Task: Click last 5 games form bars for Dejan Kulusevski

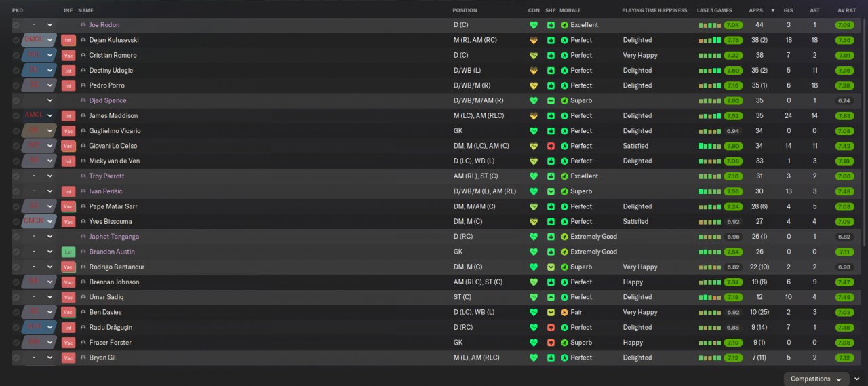Action: pos(710,40)
